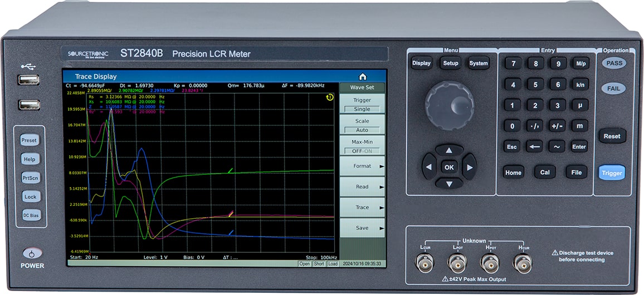Expand the Format submenu
This screenshot has width=644, height=295.
[362, 166]
